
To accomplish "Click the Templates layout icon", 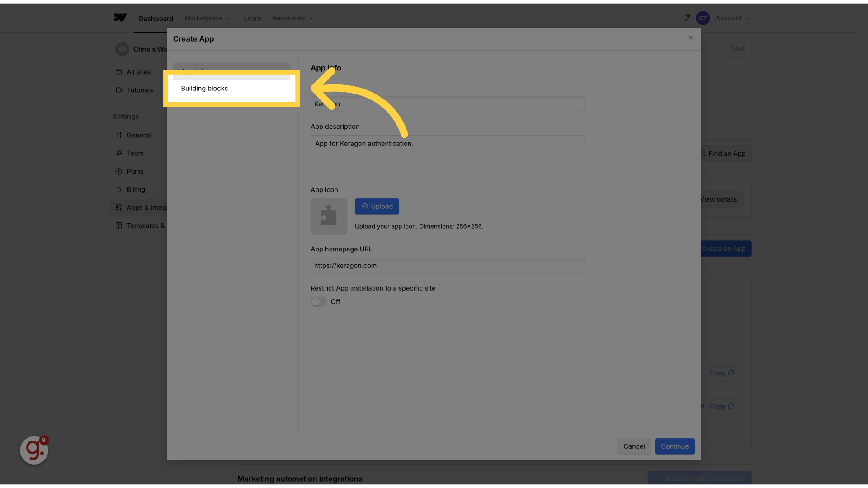I will coord(119,225).
